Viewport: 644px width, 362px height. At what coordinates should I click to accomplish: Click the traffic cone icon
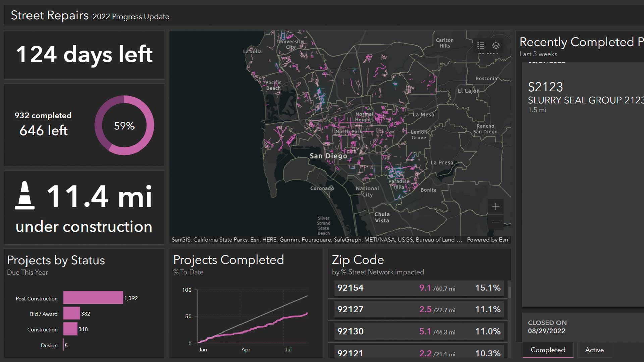coord(24,196)
